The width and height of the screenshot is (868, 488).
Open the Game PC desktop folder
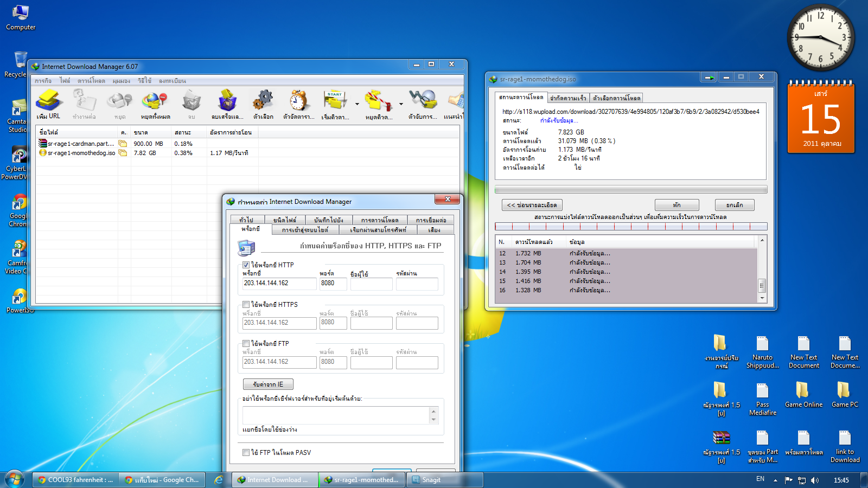tap(845, 396)
